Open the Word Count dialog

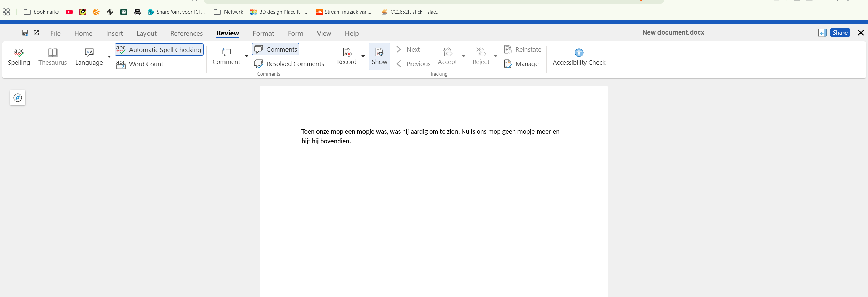pos(140,64)
